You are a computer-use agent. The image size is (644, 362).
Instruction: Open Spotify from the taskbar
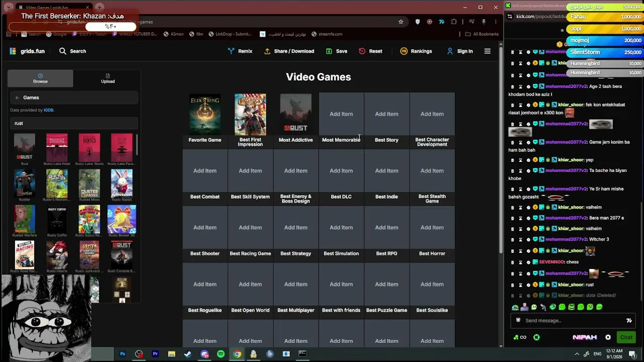220,354
